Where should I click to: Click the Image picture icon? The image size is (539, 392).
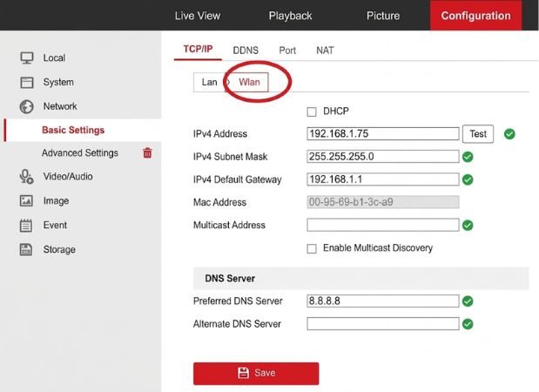[26, 201]
